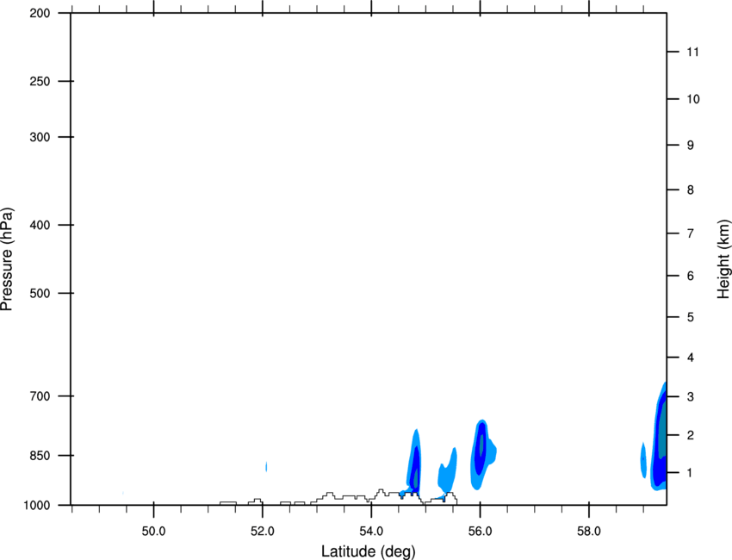This screenshot has width=732, height=560.
Task: Click the 250 pressure tick label
Action: [40, 81]
